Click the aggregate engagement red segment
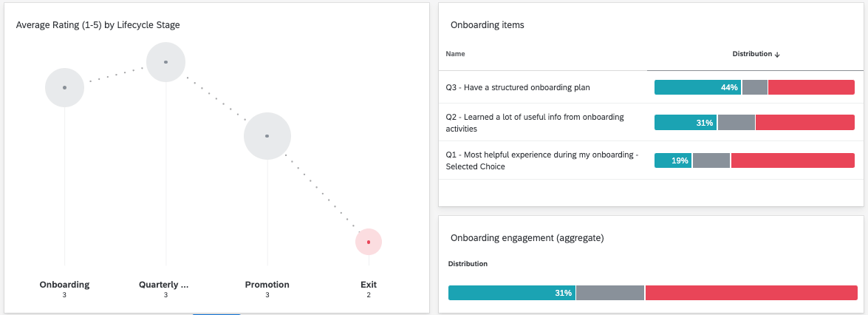The height and width of the screenshot is (315, 868). pos(751,293)
